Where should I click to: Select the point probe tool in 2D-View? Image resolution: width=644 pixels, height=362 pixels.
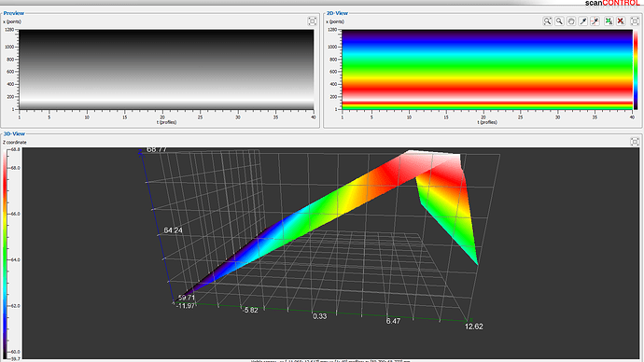(x=583, y=21)
